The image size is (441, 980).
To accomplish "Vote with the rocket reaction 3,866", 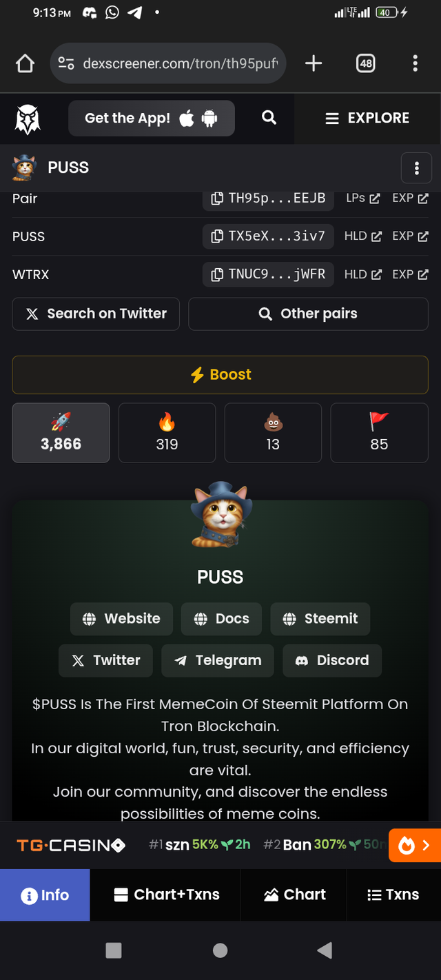I will coord(61,433).
